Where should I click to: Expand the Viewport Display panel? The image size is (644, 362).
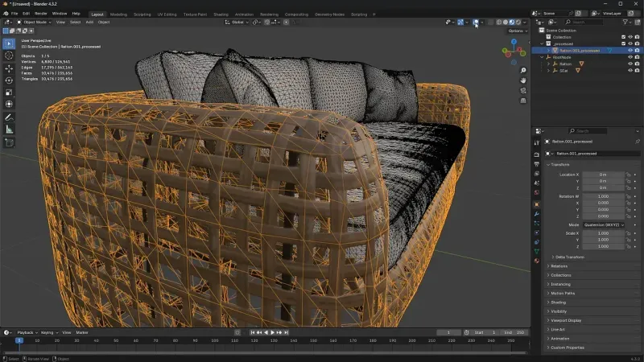point(565,320)
